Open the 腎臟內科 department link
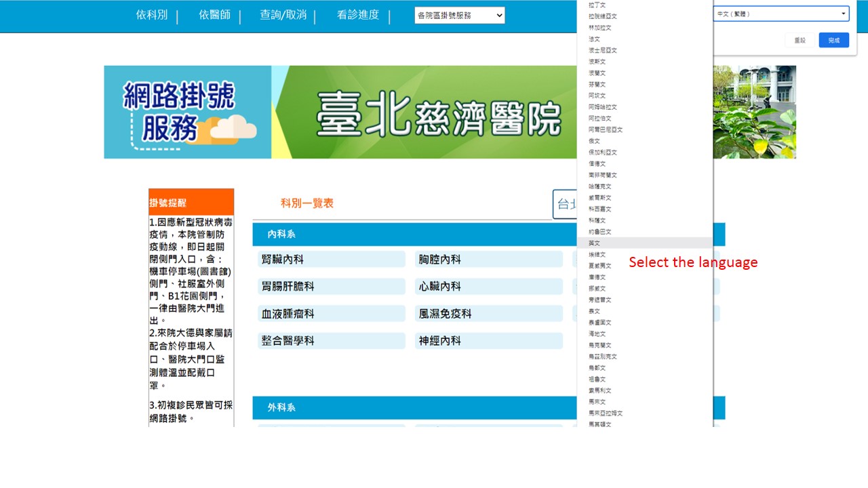This screenshot has width=868, height=488. coord(332,260)
